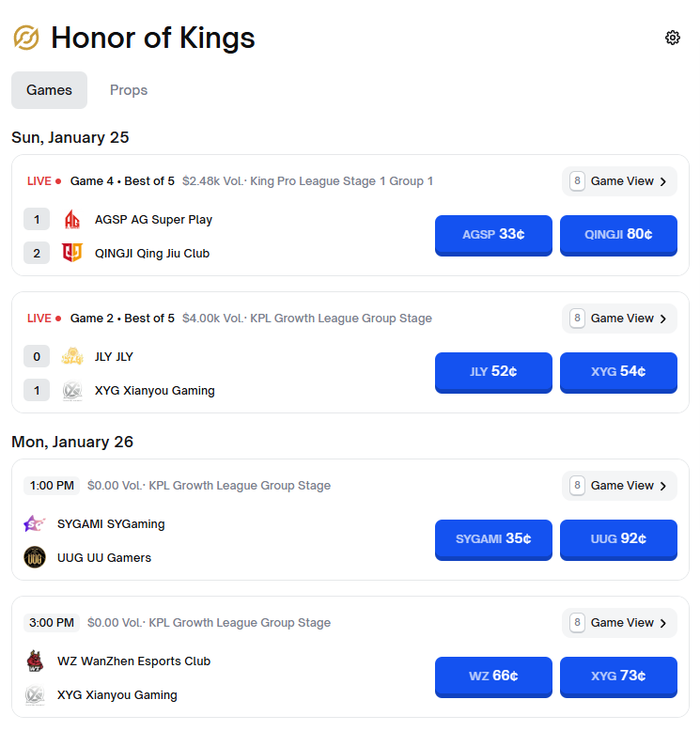
Task: Select the JLY 52¢ odds button
Action: (493, 371)
